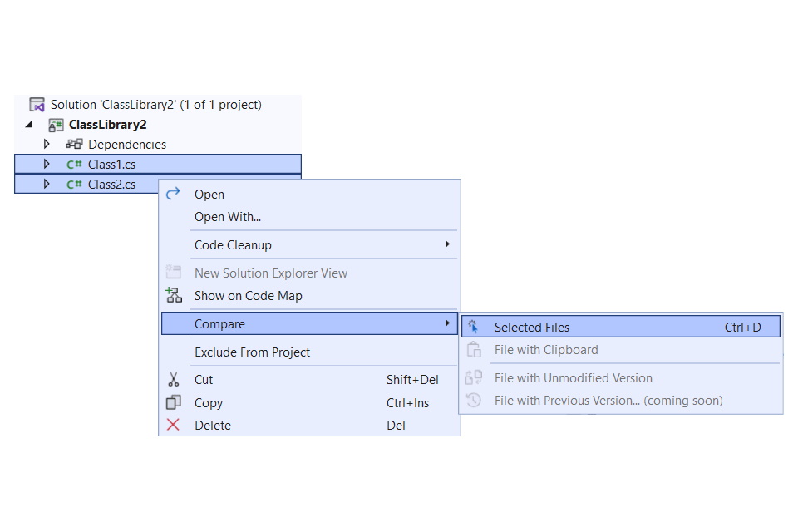Open the Compare submenu
The height and width of the screenshot is (532, 798).
(222, 323)
